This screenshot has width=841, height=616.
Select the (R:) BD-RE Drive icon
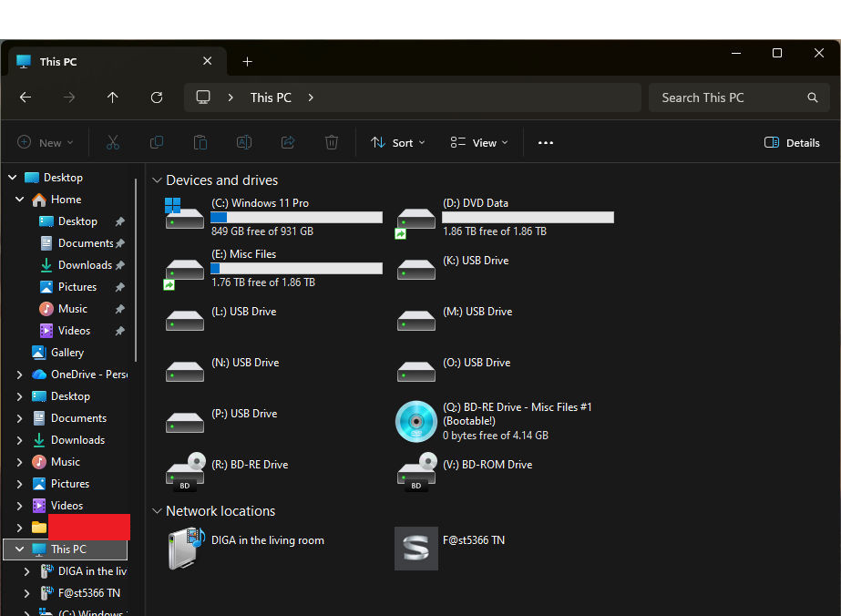185,472
